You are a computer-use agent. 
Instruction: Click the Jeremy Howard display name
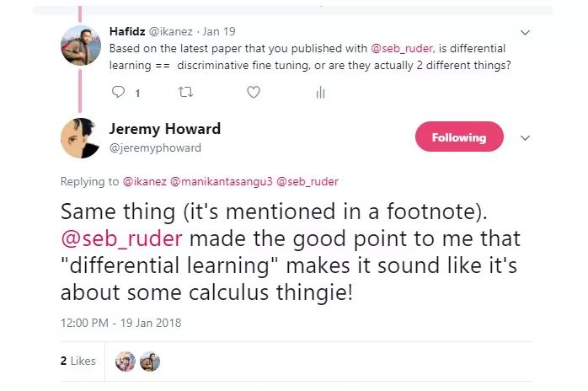click(x=165, y=129)
